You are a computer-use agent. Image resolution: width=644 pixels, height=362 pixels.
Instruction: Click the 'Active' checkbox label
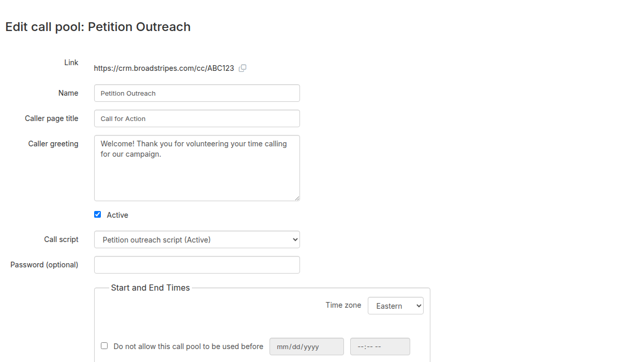[117, 215]
